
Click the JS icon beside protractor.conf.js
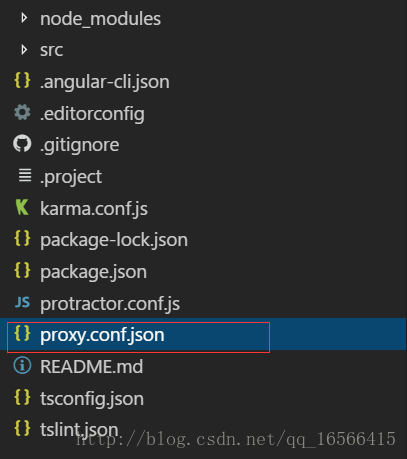22,302
